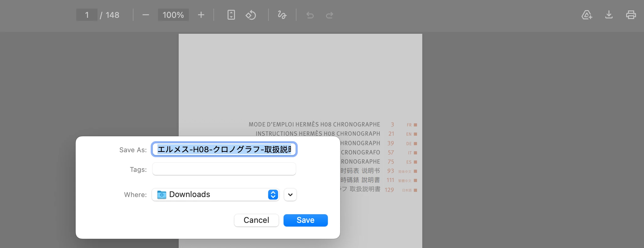644x248 pixels.
Task: Click the page number field showing 1
Action: (87, 15)
